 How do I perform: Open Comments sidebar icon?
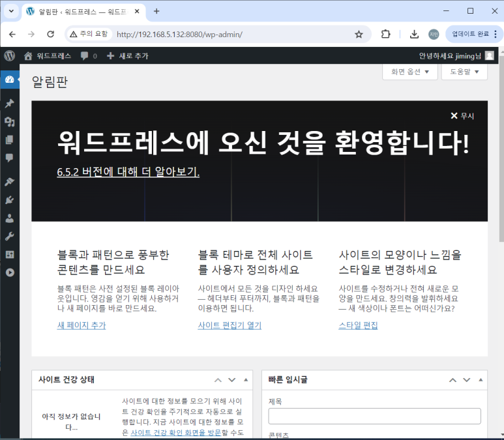10,158
